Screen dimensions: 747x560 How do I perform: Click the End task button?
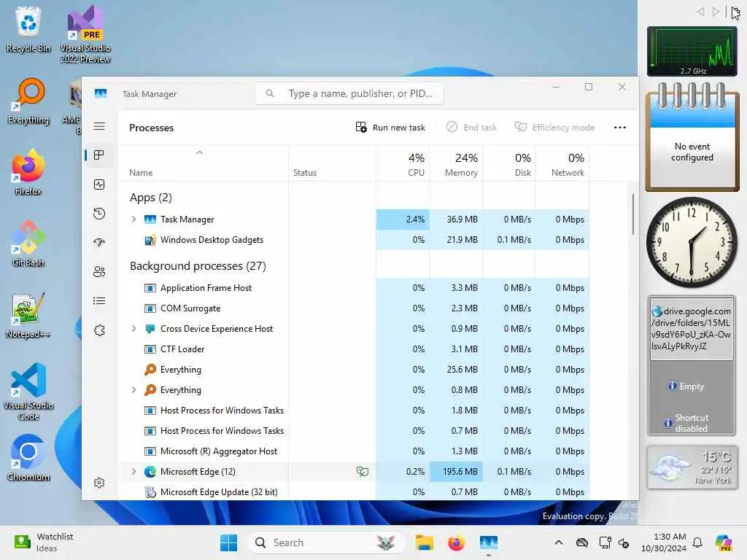point(471,128)
